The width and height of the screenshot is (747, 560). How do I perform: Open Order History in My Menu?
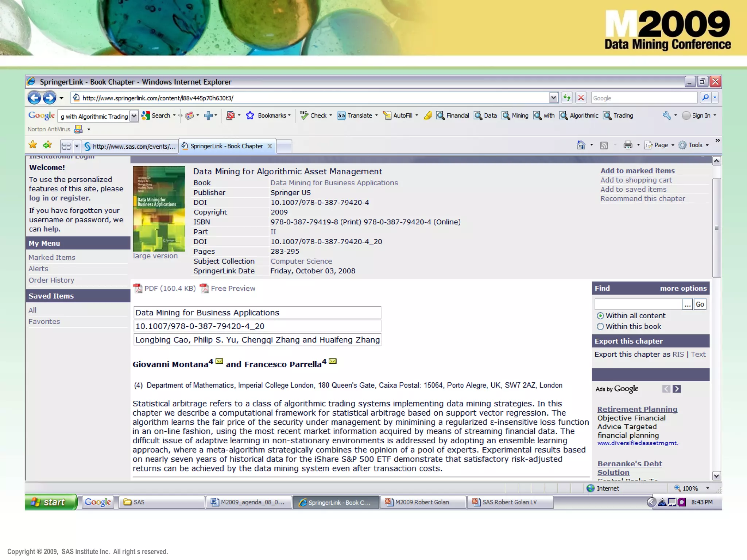[x=51, y=280]
